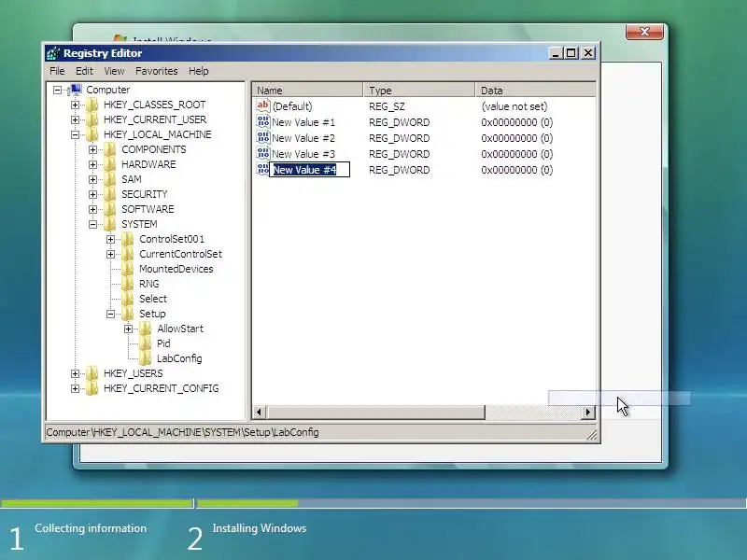
Task: Expand the HKEY_CLASSES_ROOT node
Action: pos(75,105)
